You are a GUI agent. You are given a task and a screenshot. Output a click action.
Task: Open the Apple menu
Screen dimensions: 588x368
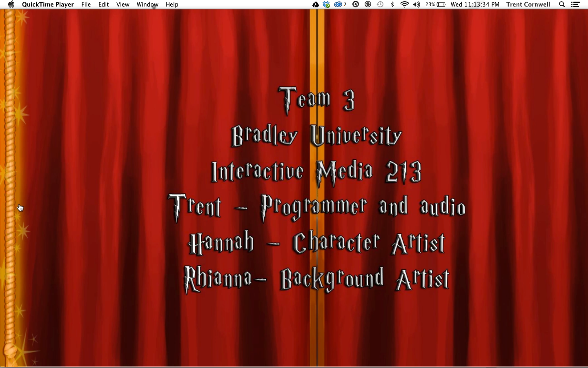[x=11, y=4]
